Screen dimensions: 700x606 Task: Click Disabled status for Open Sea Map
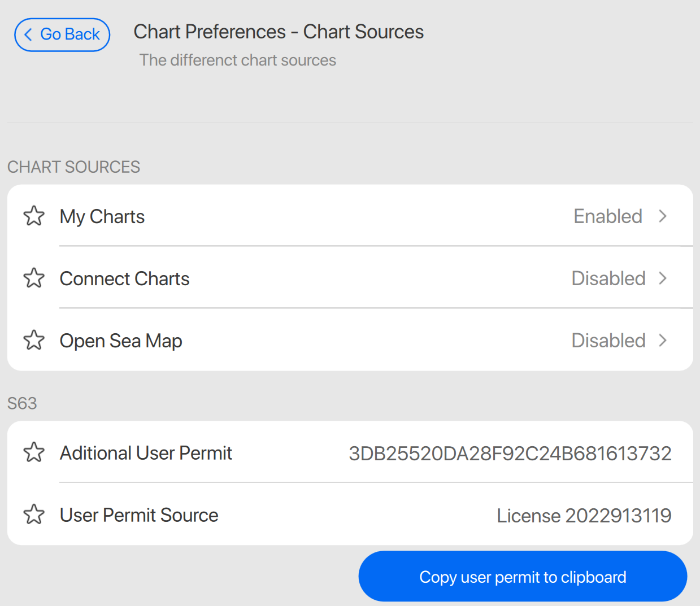click(608, 341)
